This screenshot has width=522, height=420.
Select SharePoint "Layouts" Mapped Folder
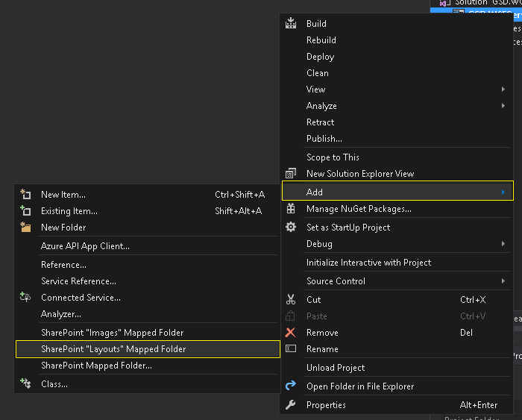point(113,349)
